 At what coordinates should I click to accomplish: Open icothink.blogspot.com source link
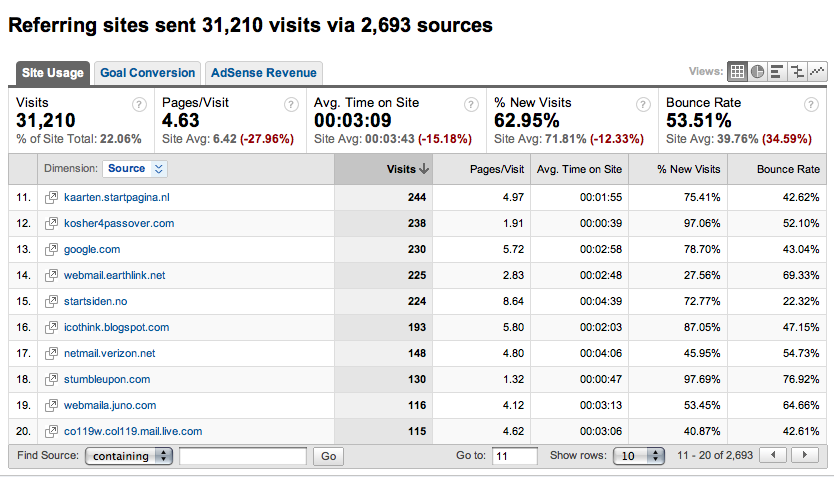[116, 328]
